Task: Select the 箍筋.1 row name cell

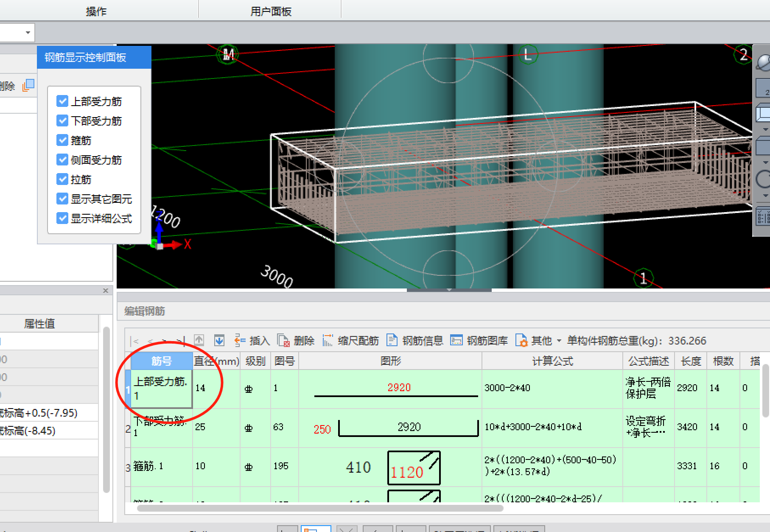Action: (162, 466)
